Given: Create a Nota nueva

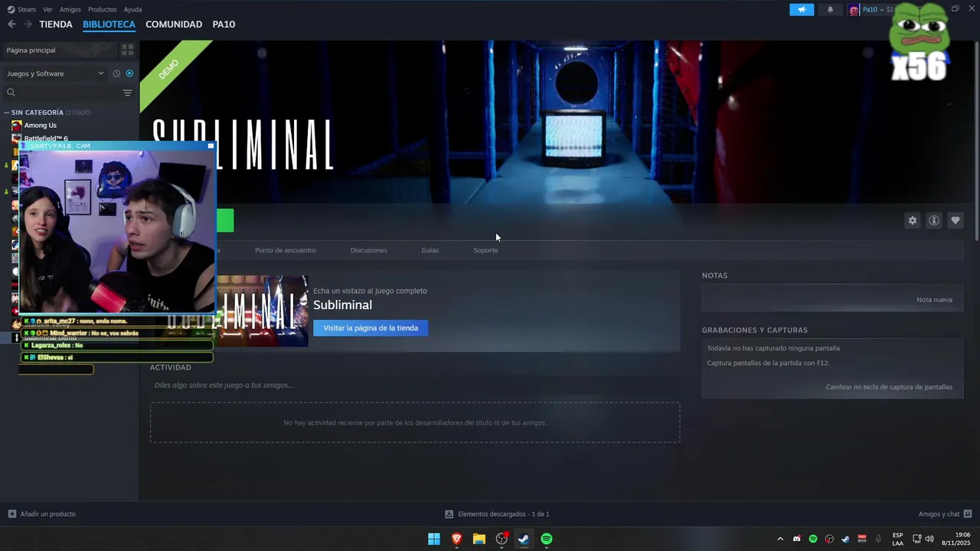Looking at the screenshot, I should pos(934,300).
